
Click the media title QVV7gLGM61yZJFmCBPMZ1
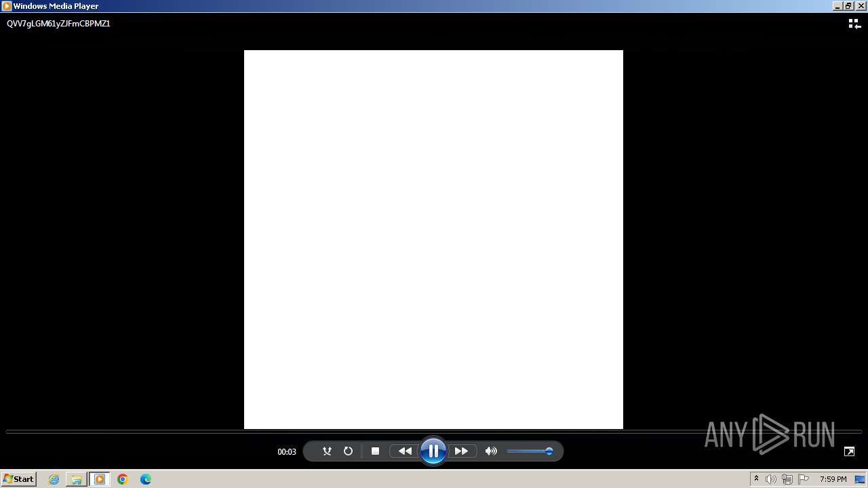pyautogui.click(x=58, y=23)
